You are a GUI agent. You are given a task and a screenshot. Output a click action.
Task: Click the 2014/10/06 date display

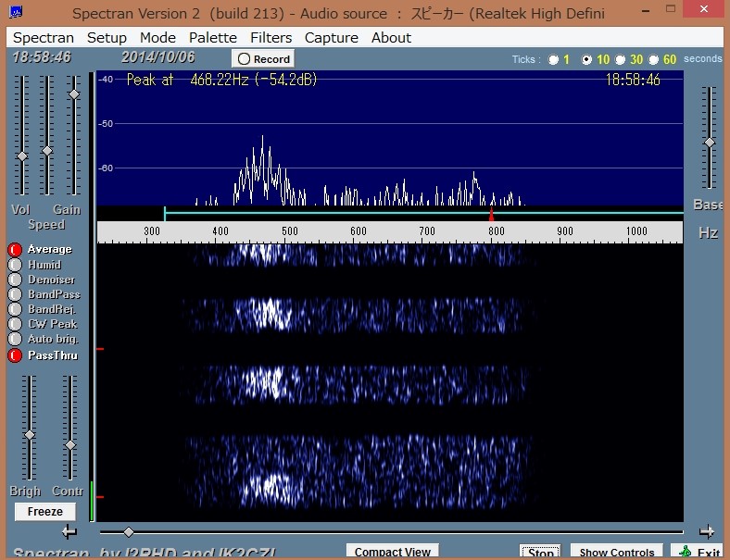pyautogui.click(x=157, y=57)
